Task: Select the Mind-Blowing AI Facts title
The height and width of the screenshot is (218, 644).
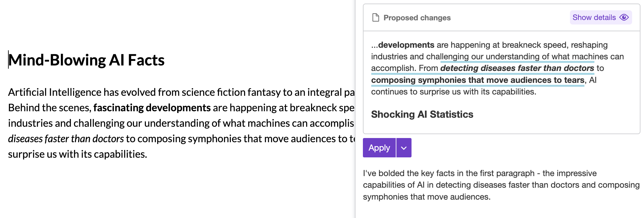Action: point(86,60)
